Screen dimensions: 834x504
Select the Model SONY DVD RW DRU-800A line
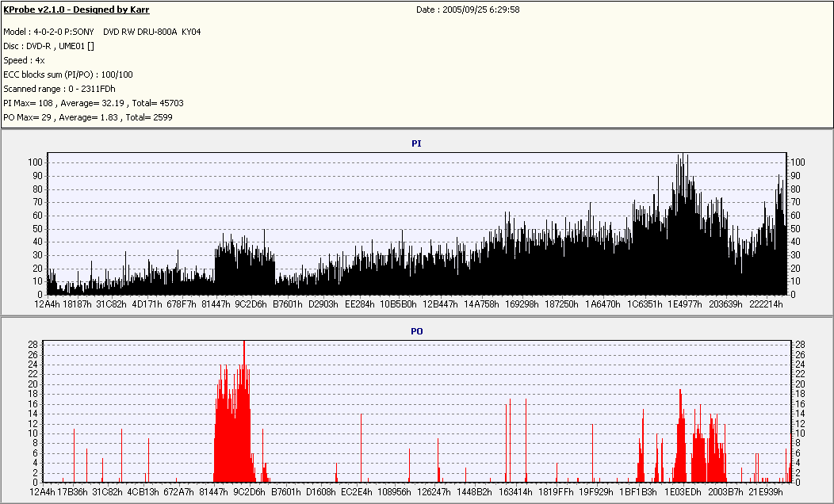coord(102,32)
